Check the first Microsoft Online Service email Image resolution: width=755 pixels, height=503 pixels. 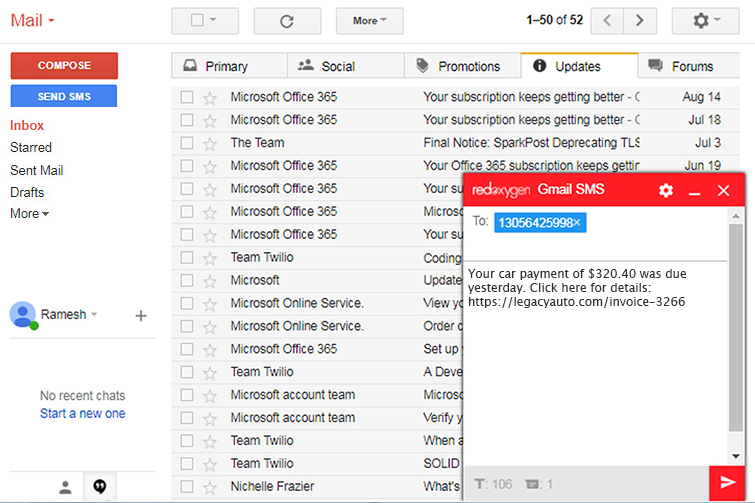click(x=187, y=303)
